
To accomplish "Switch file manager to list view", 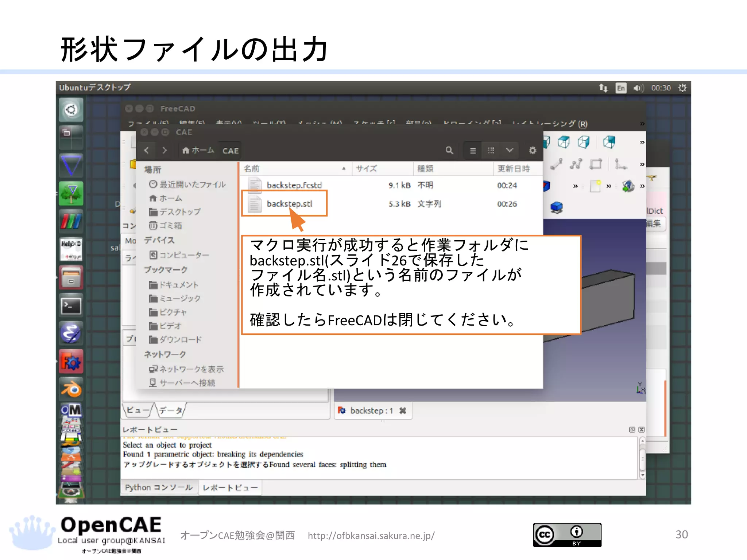I will (x=473, y=150).
